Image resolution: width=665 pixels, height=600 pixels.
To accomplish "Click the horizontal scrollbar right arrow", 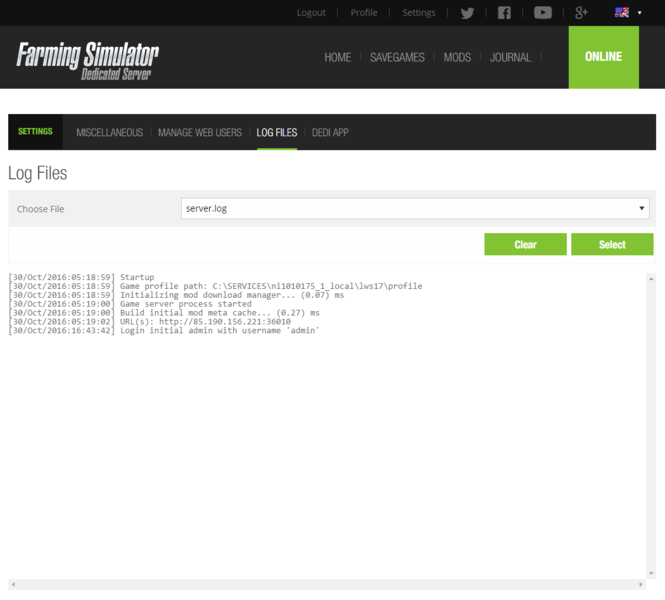I will (640, 584).
